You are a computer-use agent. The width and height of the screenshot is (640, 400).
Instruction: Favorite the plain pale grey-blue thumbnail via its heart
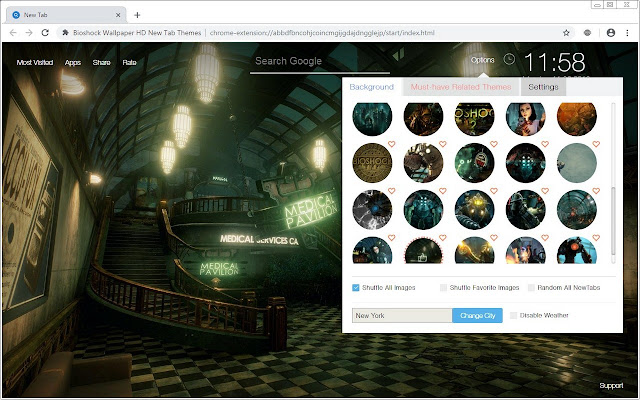[596, 144]
